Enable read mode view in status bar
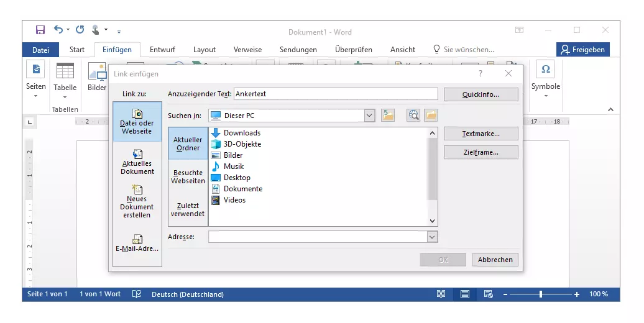644x323 pixels. click(x=441, y=294)
